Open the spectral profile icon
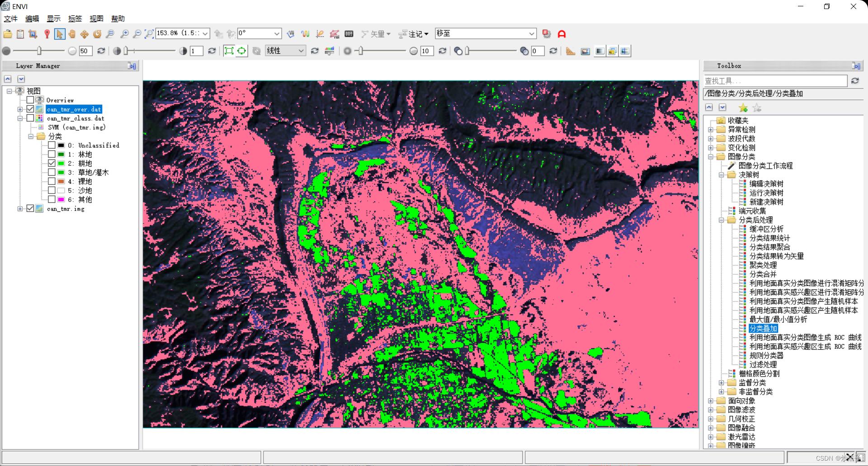The width and height of the screenshot is (868, 466). [x=305, y=34]
